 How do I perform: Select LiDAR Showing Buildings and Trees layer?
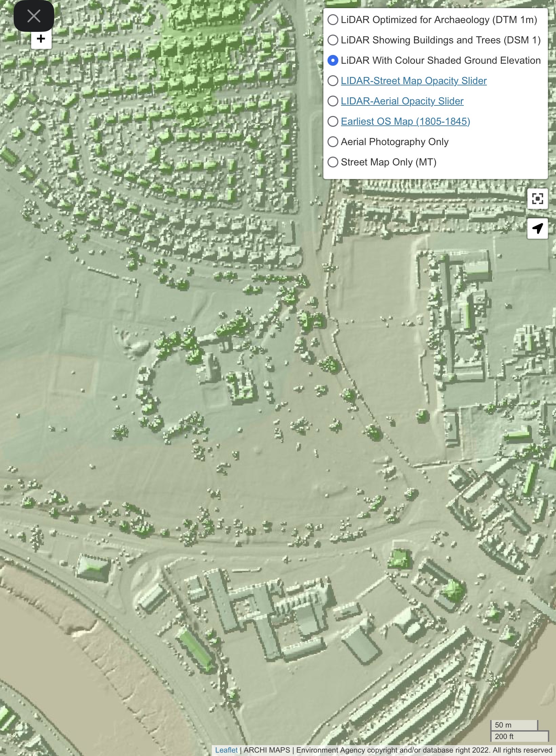(x=333, y=40)
